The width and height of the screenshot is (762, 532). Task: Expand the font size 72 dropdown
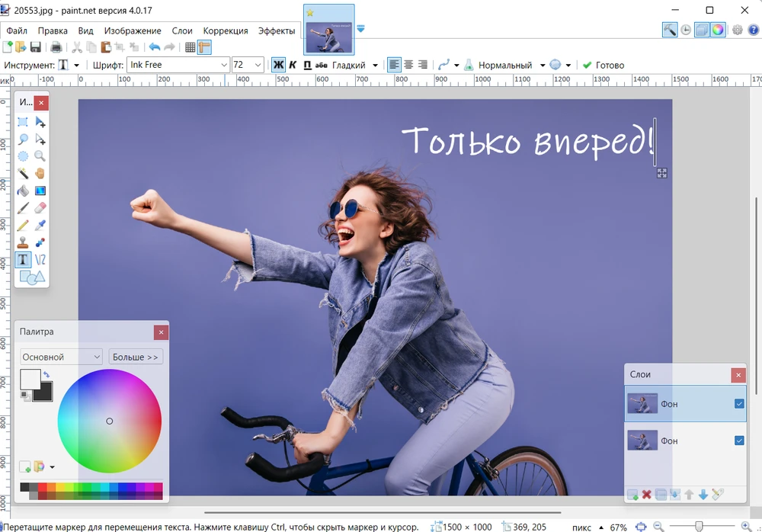coord(258,66)
